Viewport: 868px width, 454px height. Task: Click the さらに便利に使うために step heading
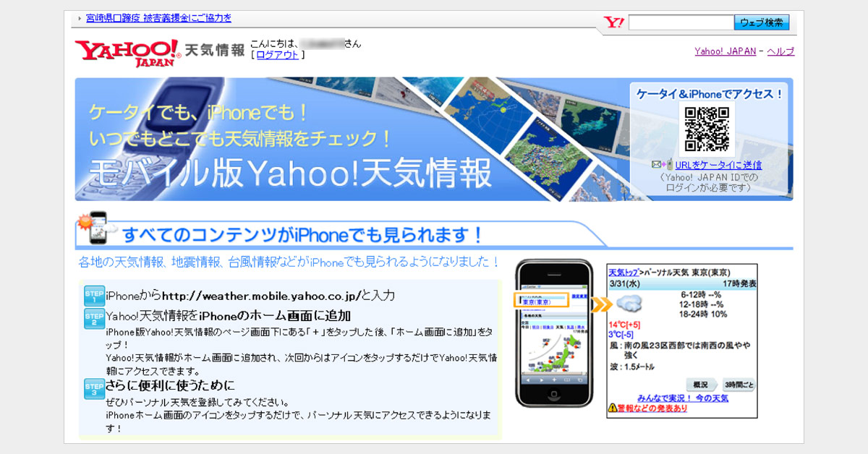coord(170,385)
